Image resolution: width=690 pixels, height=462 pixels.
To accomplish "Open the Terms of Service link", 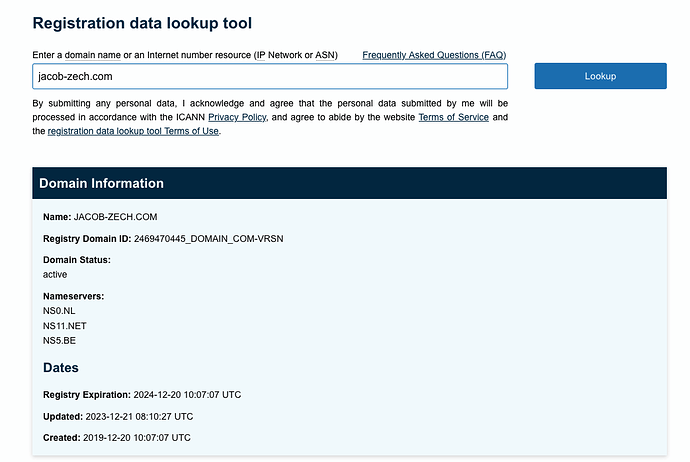I will point(453,117).
